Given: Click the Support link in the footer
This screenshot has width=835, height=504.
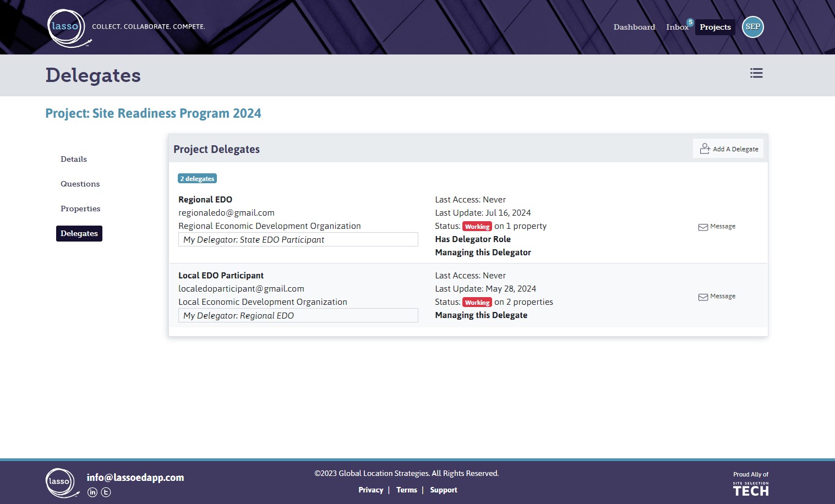Looking at the screenshot, I should pyautogui.click(x=443, y=490).
